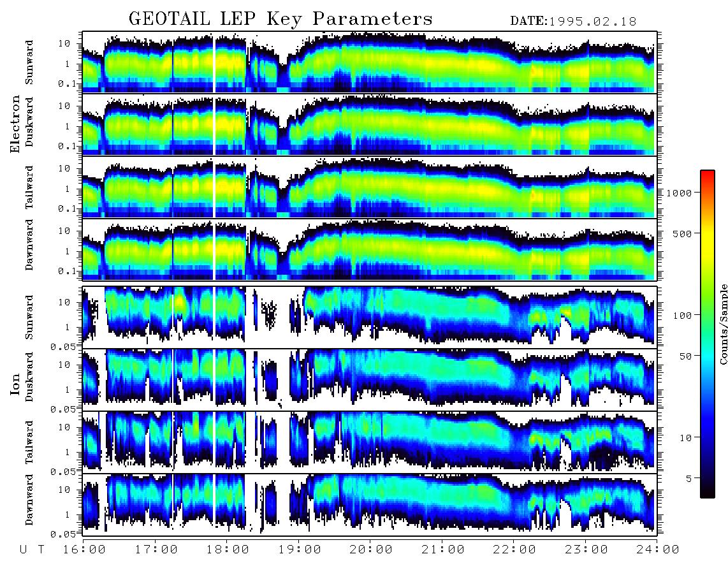Viewport: 728px width, 561px height.
Task: Click the "GEOTAIL LEP Key Parameters" title
Action: coord(280,19)
